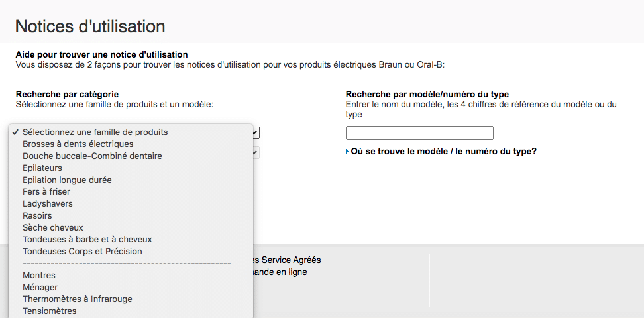Screen dimensions: 644x318
Task: Click the product family dropdown arrow
Action: [256, 132]
